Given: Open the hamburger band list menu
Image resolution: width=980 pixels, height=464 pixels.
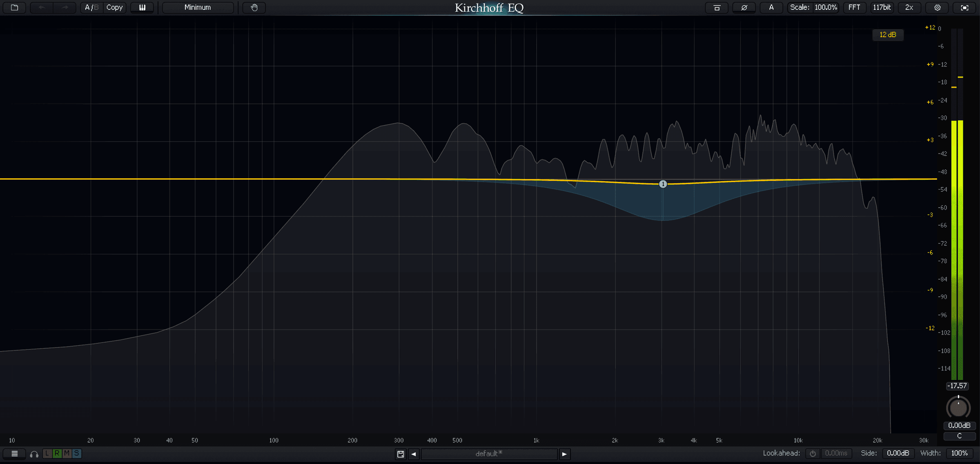Looking at the screenshot, I should [x=14, y=453].
